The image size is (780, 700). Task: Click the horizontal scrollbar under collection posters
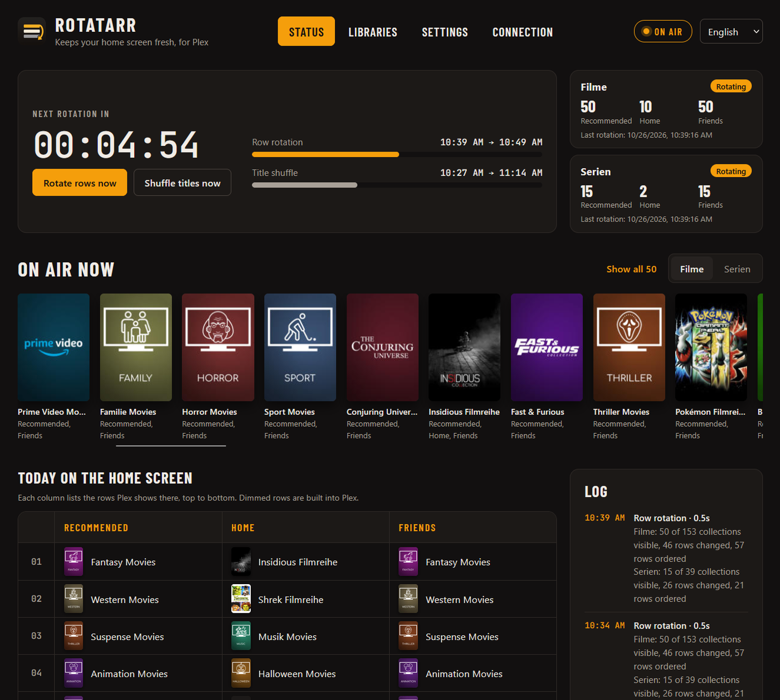click(170, 446)
